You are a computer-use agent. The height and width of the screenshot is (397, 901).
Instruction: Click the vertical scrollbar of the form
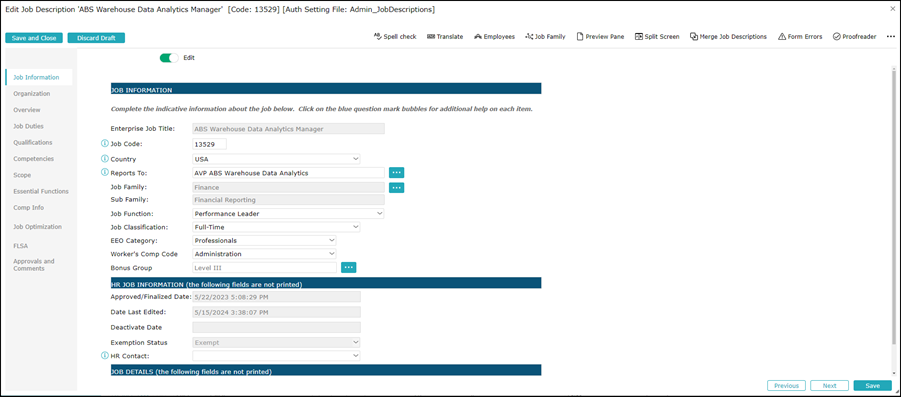894,207
